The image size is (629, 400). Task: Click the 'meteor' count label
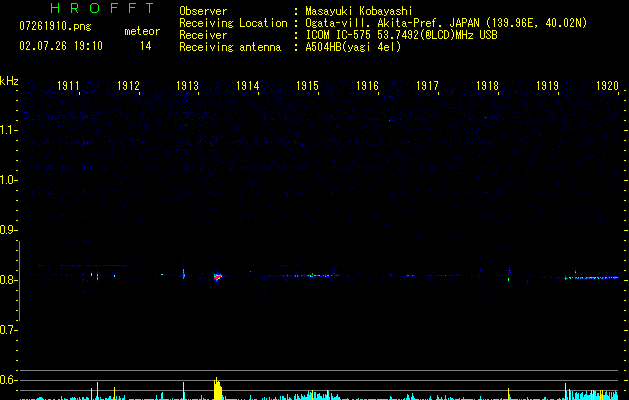click(x=142, y=31)
